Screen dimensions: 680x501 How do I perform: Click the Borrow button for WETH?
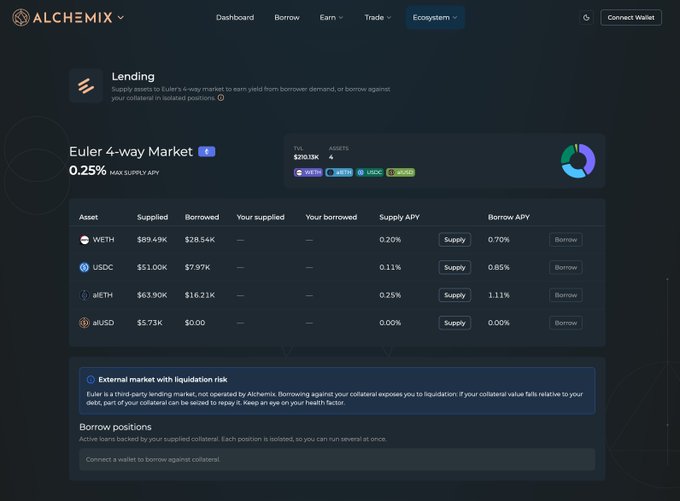[566, 240]
